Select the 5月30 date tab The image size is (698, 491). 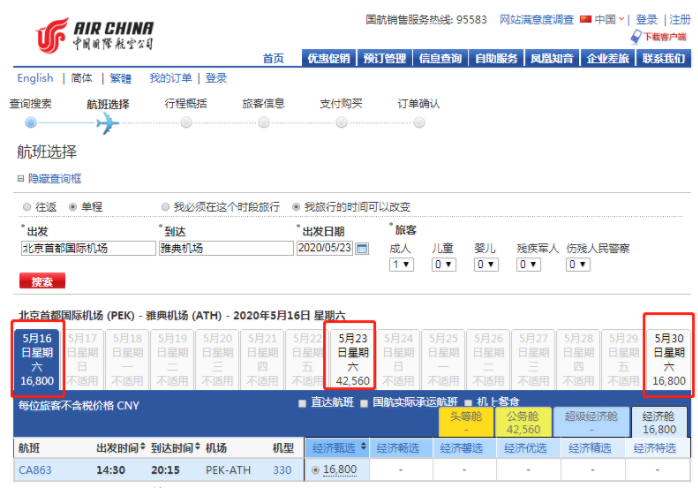tap(669, 360)
